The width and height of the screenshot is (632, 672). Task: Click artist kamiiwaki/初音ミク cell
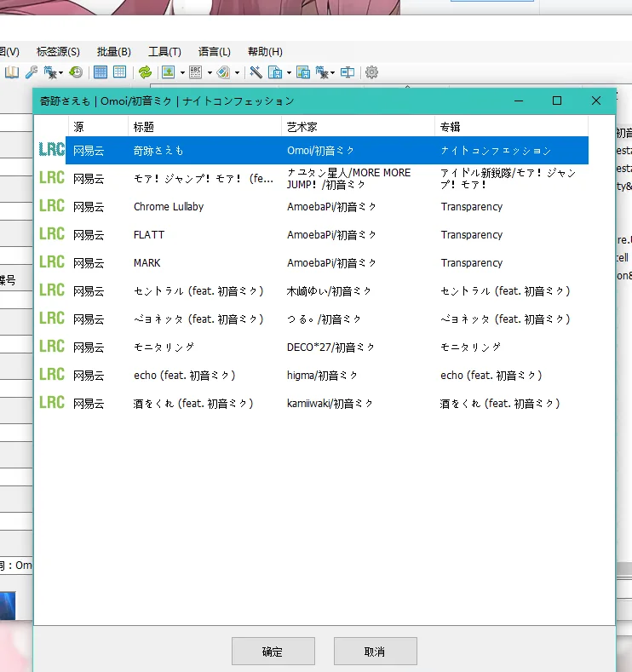[330, 404]
